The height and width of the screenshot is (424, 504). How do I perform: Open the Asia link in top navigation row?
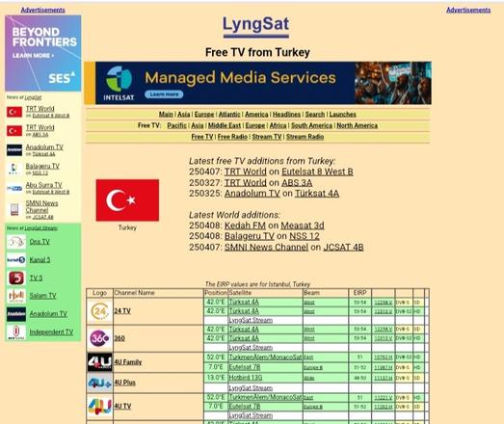pyautogui.click(x=184, y=114)
